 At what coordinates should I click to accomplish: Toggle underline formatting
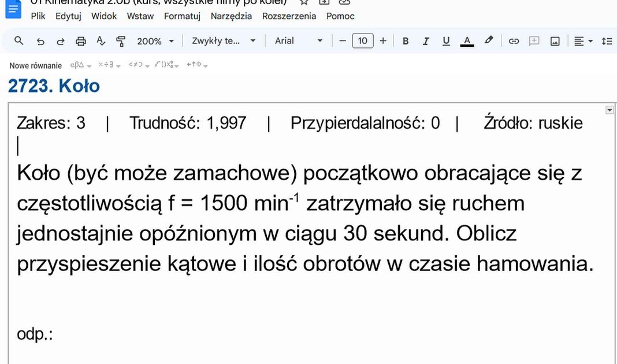[x=446, y=41]
